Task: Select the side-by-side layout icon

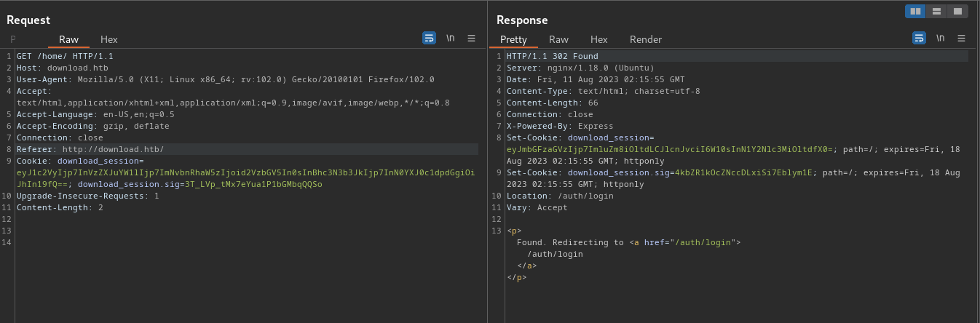Action: point(915,11)
